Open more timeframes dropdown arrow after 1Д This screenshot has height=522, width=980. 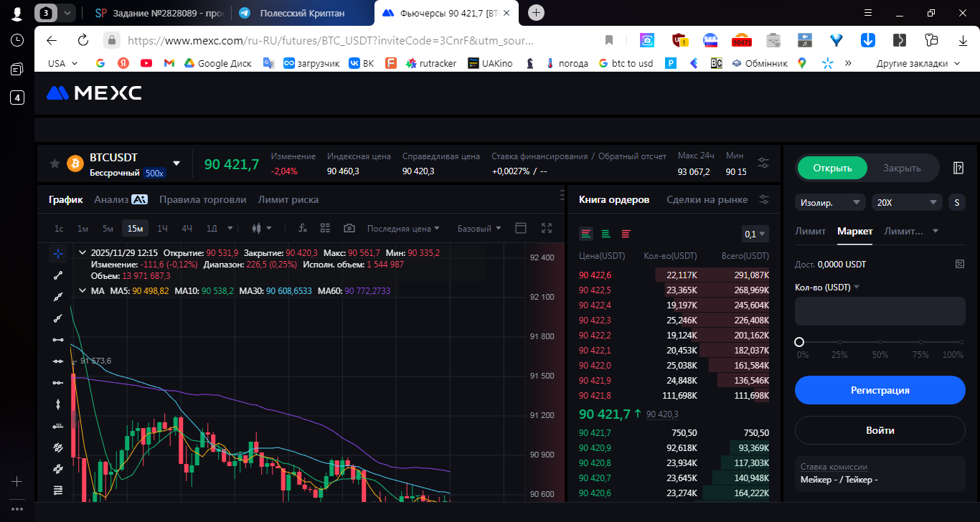pos(230,228)
